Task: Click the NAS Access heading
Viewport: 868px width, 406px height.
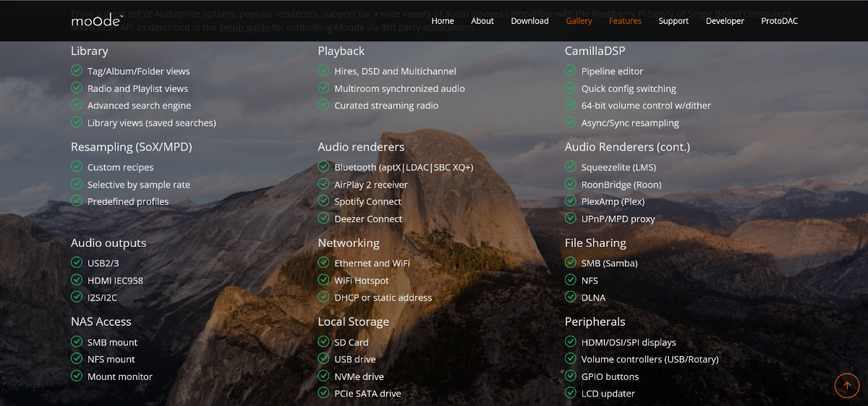Action: [101, 321]
